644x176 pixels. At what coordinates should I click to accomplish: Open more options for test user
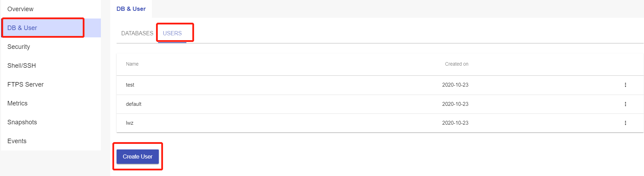click(x=625, y=85)
